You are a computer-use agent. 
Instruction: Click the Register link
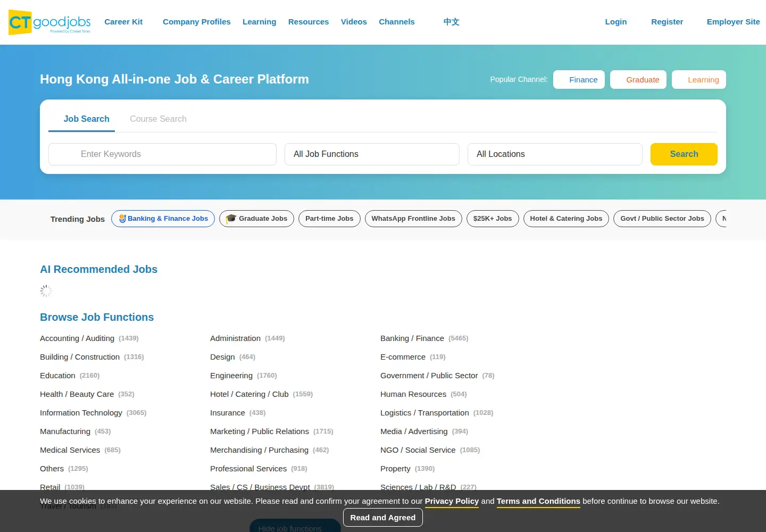click(667, 22)
